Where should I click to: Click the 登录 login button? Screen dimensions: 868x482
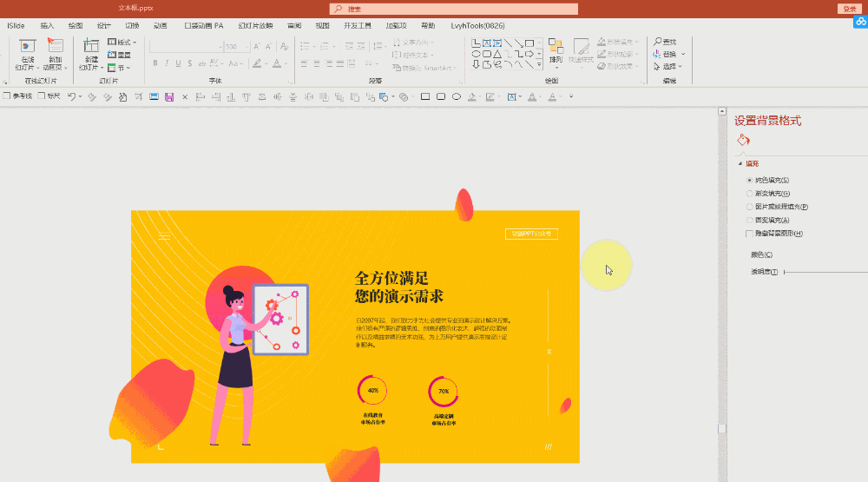(850, 9)
